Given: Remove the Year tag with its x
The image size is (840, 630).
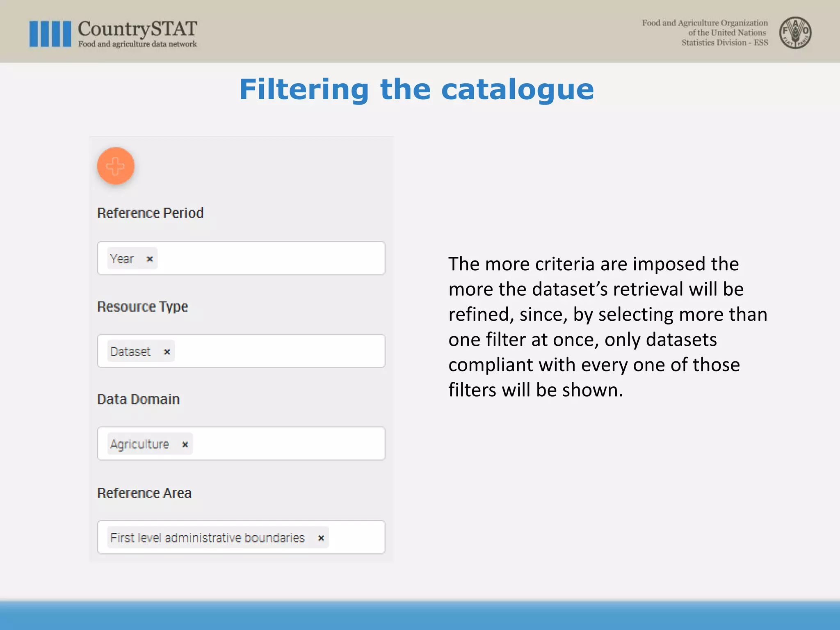Looking at the screenshot, I should (x=150, y=259).
